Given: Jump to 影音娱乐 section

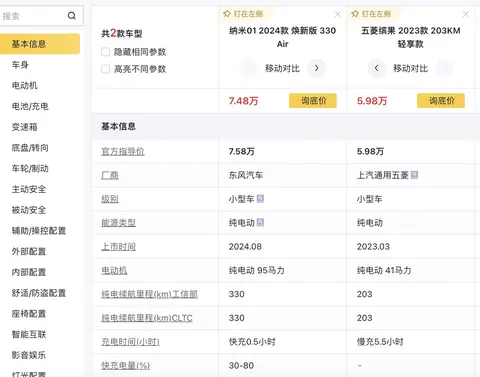Looking at the screenshot, I should (x=29, y=355).
